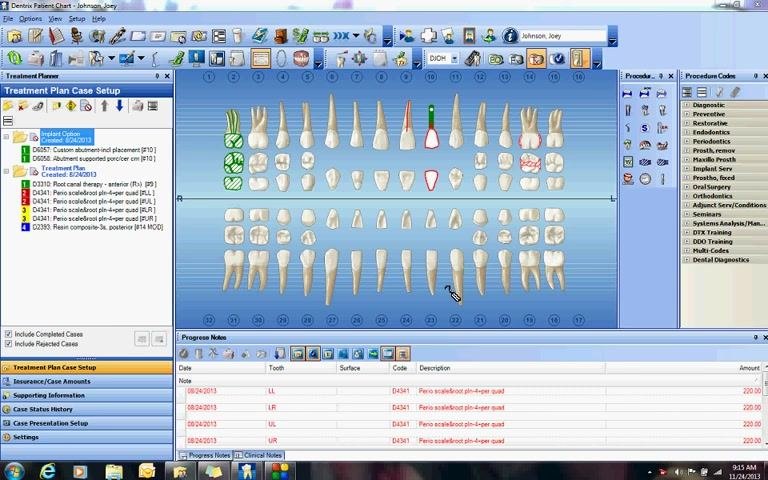Viewport: 768px width, 480px height.
Task: Click the signature pen toolbar icon
Action: click(117, 36)
